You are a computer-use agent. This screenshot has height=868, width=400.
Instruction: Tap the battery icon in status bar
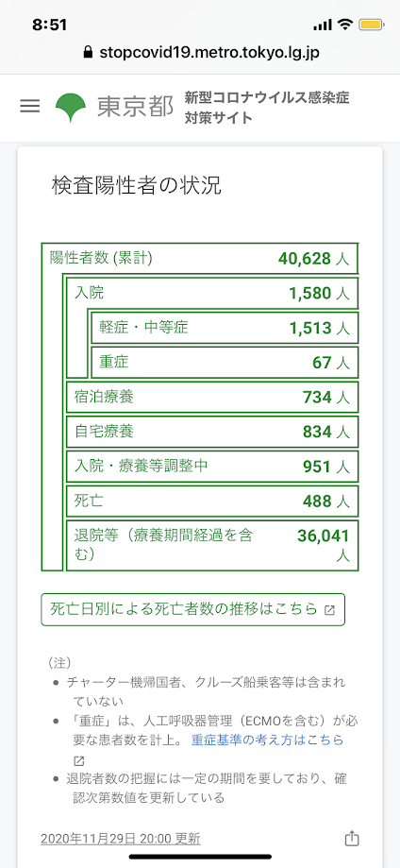pos(369,25)
